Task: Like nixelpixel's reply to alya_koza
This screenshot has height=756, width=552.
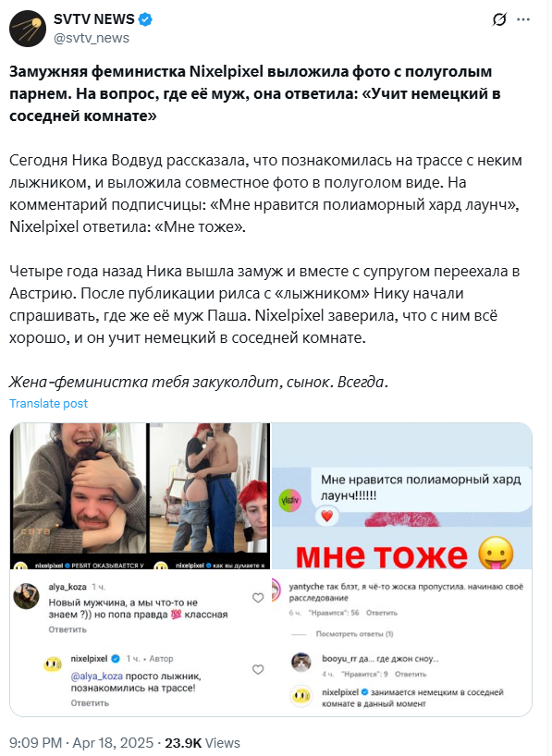Action: click(x=258, y=669)
